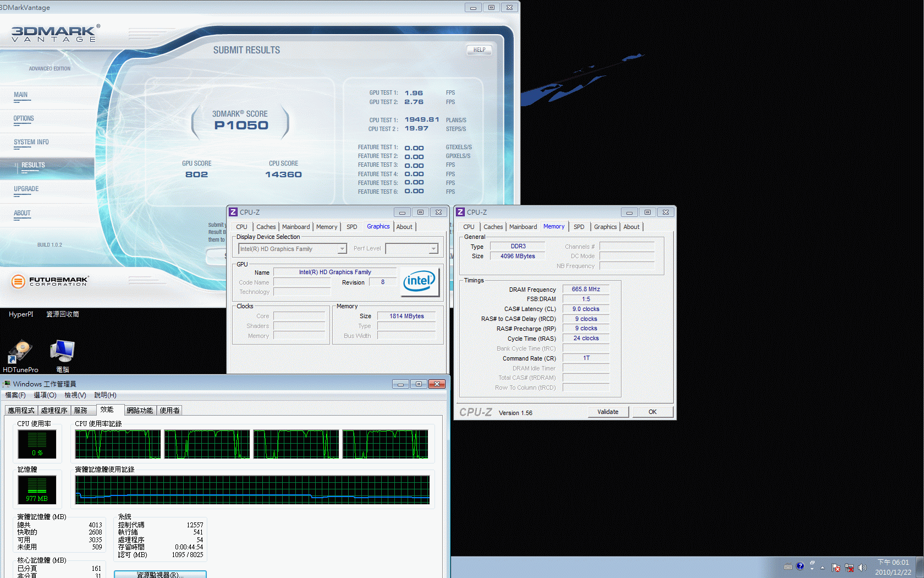Go to MAIN section in 3DMark Vantage

click(x=21, y=95)
